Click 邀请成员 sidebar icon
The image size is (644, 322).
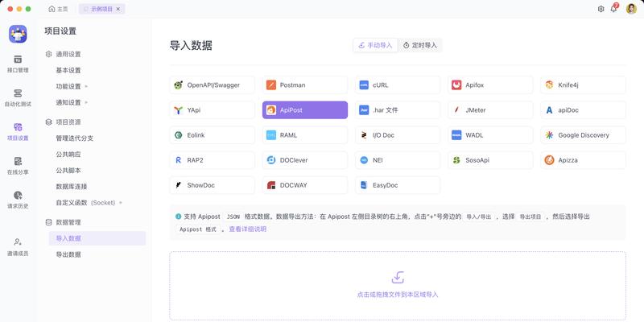click(18, 247)
